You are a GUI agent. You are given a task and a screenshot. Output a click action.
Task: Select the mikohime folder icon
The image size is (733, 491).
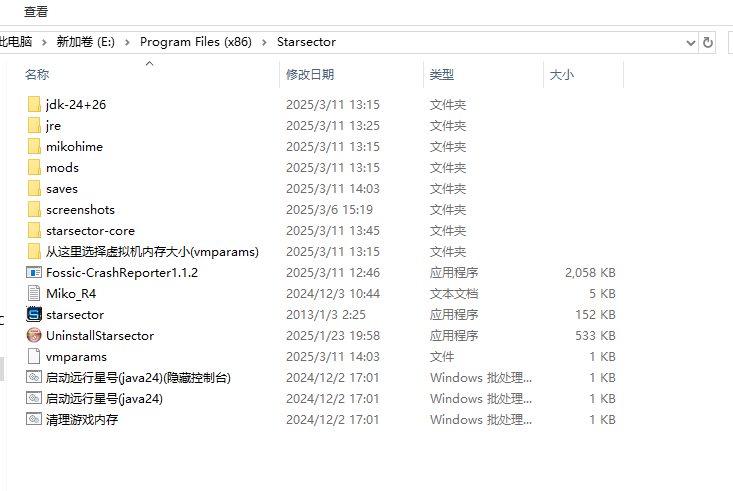(x=34, y=146)
